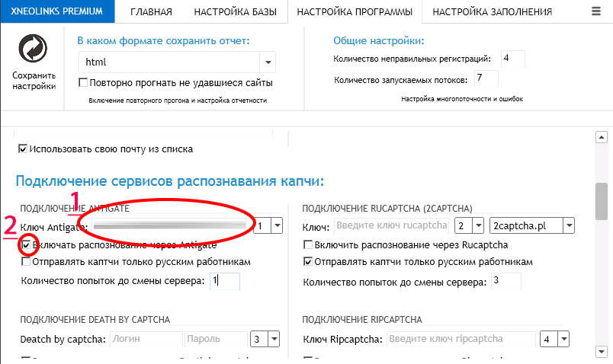
Task: Uncheck Использовать свою почту из списка
Action: pos(23,148)
